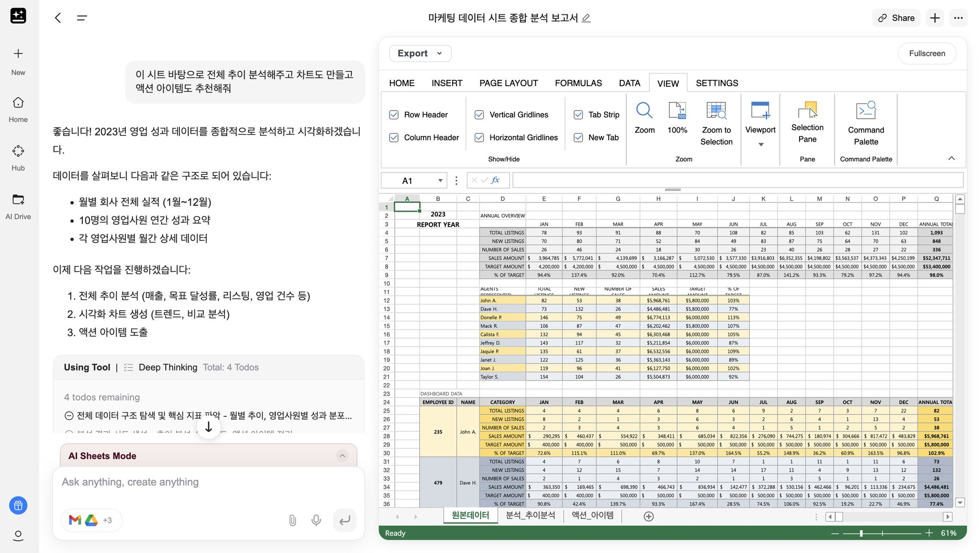Open the Export dropdown
The image size is (980, 553).
click(419, 53)
